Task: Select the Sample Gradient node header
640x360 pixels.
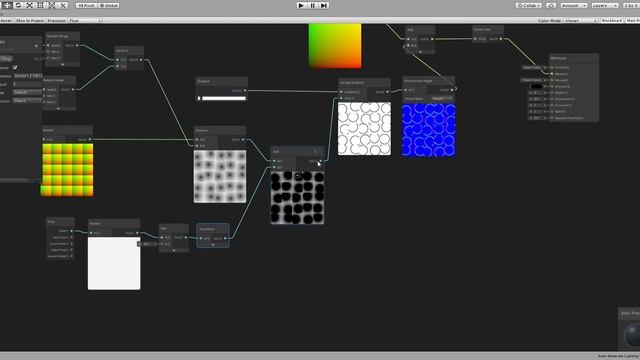Action: point(364,82)
